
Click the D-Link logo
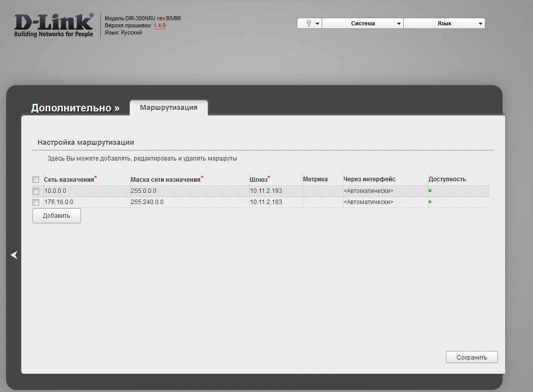coord(54,25)
